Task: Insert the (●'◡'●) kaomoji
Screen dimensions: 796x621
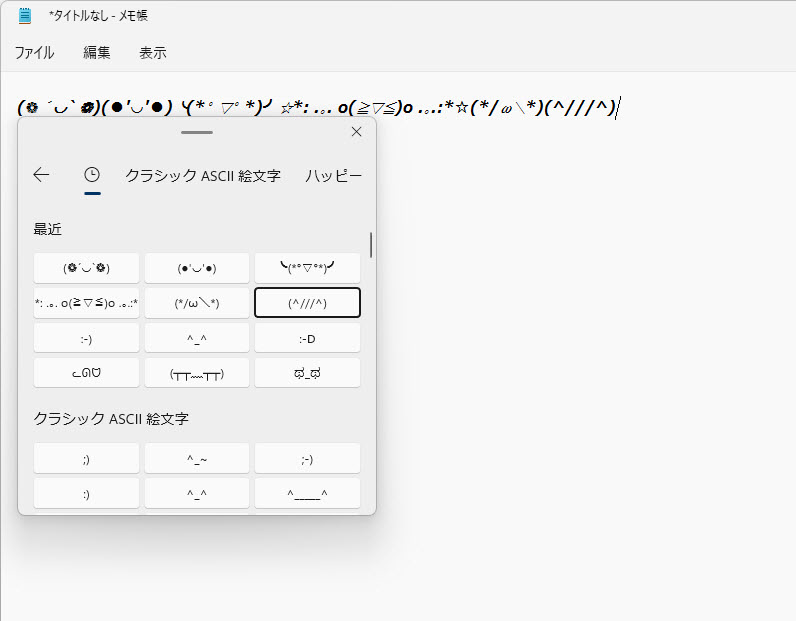Action: coord(197,268)
